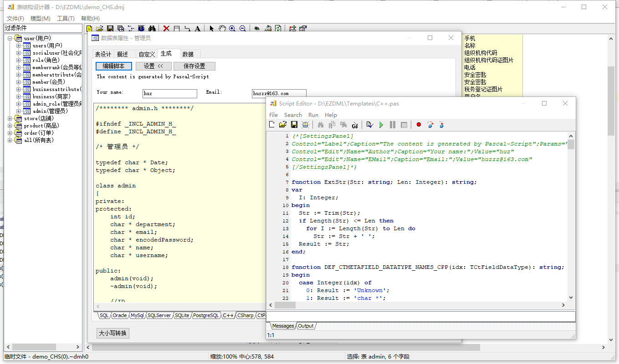Open the 文件(F) menu
This screenshot has height=364, width=619.
point(15,18)
